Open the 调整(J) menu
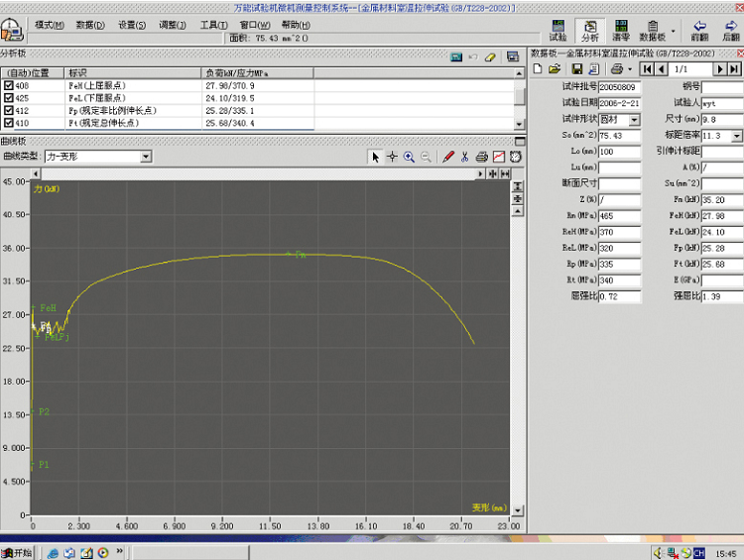744x560 pixels. tap(173, 25)
